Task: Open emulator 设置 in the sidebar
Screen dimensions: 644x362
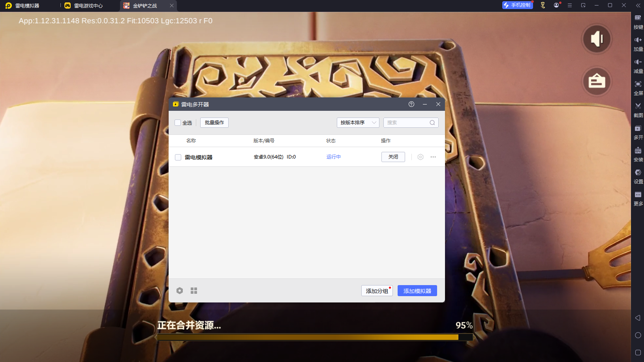Action: [x=638, y=176]
